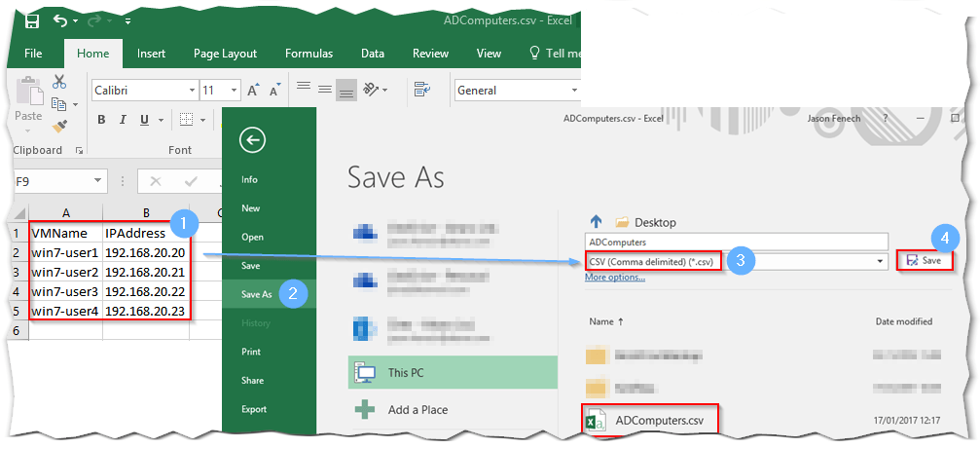The width and height of the screenshot is (980, 449).
Task: Expand the Underline style arrow
Action: [161, 120]
